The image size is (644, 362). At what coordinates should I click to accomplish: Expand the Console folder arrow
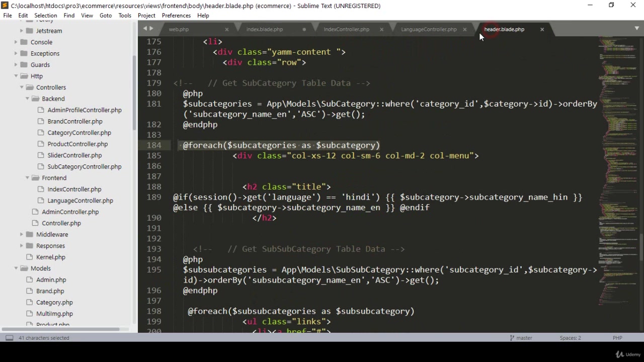pos(16,42)
